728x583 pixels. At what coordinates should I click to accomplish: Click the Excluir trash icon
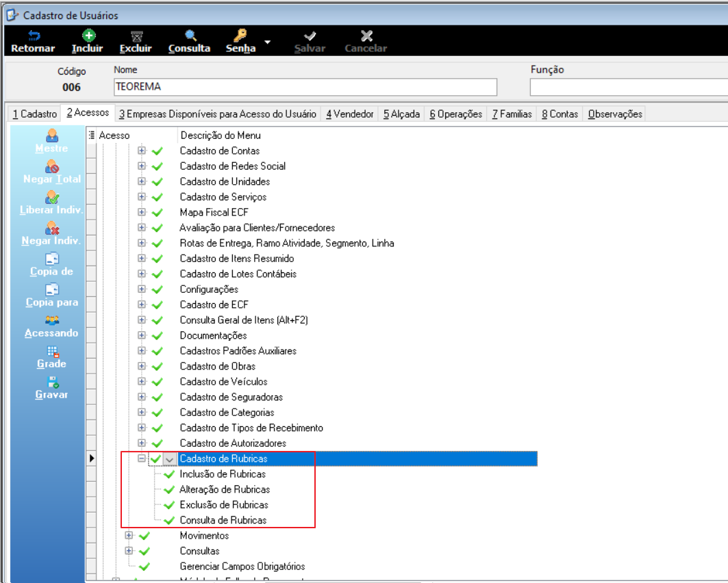pos(136,36)
